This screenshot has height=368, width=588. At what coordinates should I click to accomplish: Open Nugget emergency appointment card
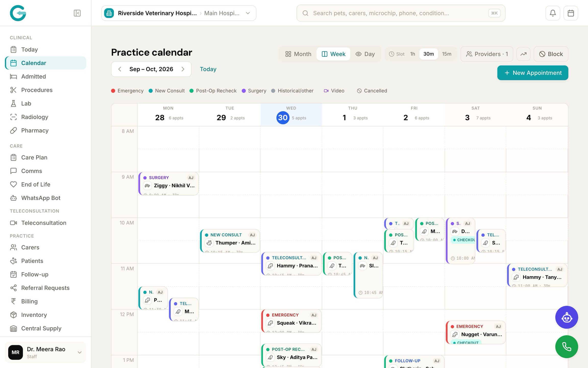point(476,332)
